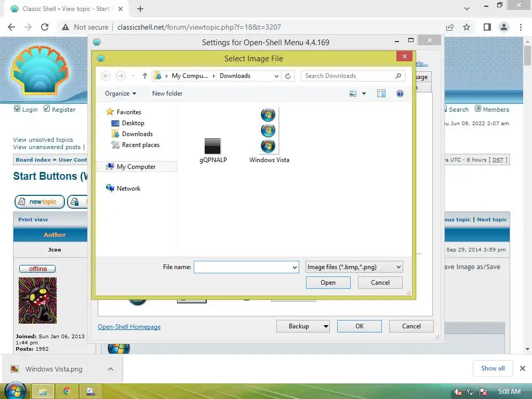Click Downloads breadcrumb segment
The height and width of the screenshot is (399, 532).
click(235, 76)
